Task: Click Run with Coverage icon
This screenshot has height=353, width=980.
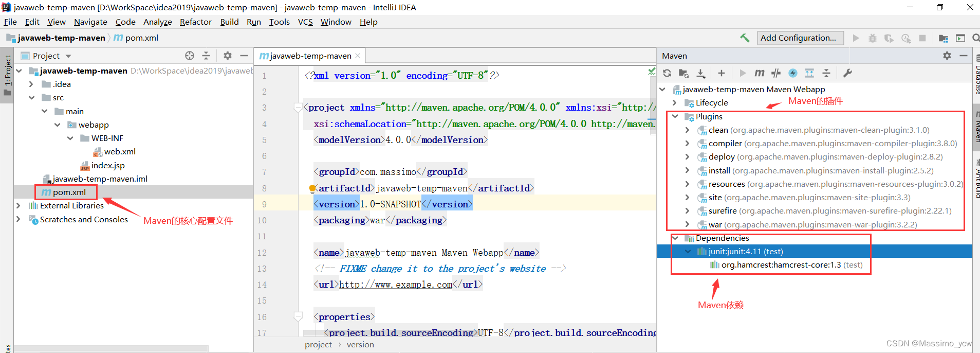Action: pos(889,38)
